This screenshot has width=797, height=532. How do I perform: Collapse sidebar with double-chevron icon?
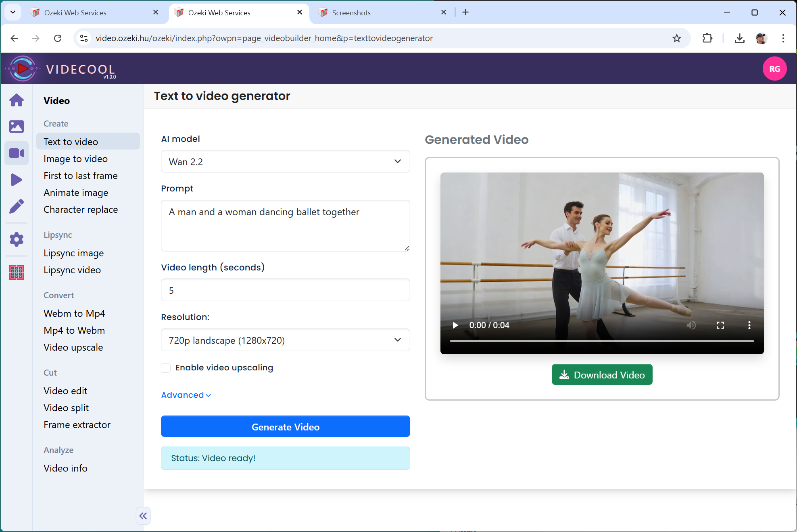[x=143, y=516]
